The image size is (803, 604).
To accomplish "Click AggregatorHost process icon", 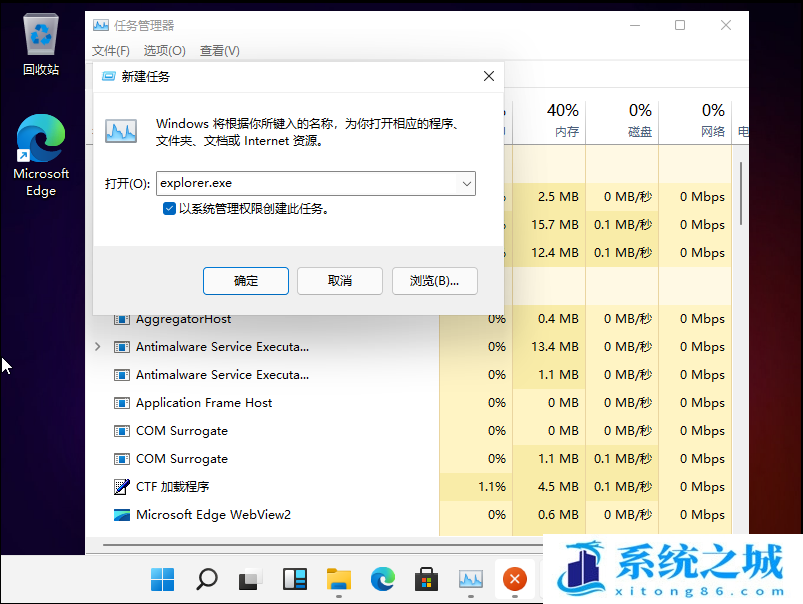I will point(121,319).
